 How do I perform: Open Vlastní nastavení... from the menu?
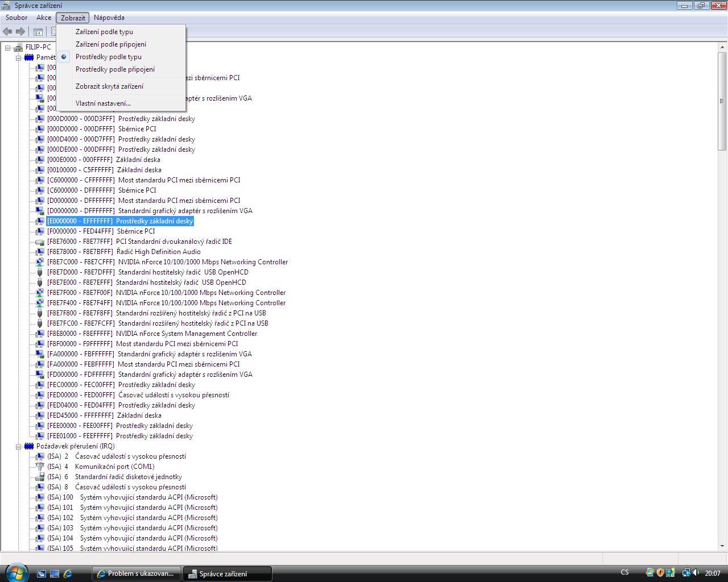(x=121, y=103)
